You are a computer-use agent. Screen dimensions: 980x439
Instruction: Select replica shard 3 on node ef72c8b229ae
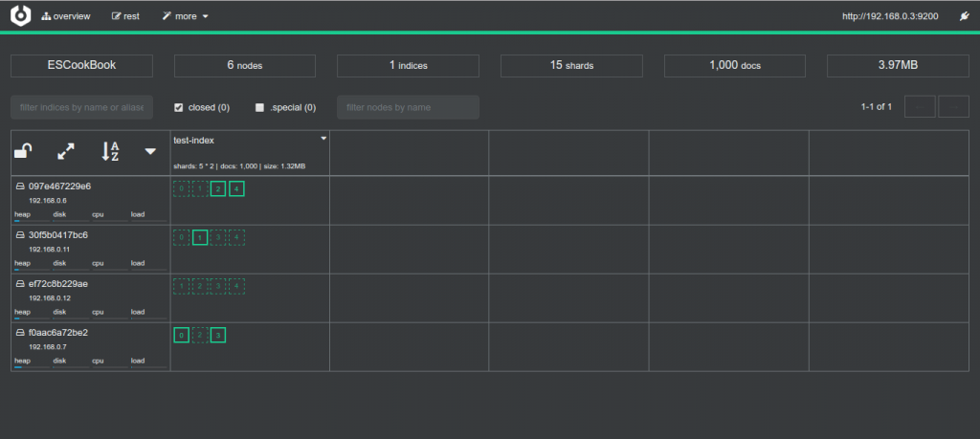218,286
